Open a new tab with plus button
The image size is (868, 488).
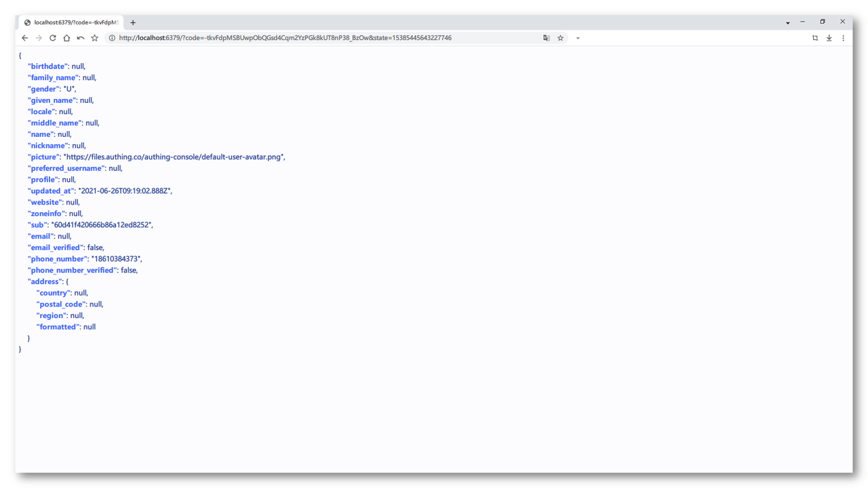click(x=133, y=22)
